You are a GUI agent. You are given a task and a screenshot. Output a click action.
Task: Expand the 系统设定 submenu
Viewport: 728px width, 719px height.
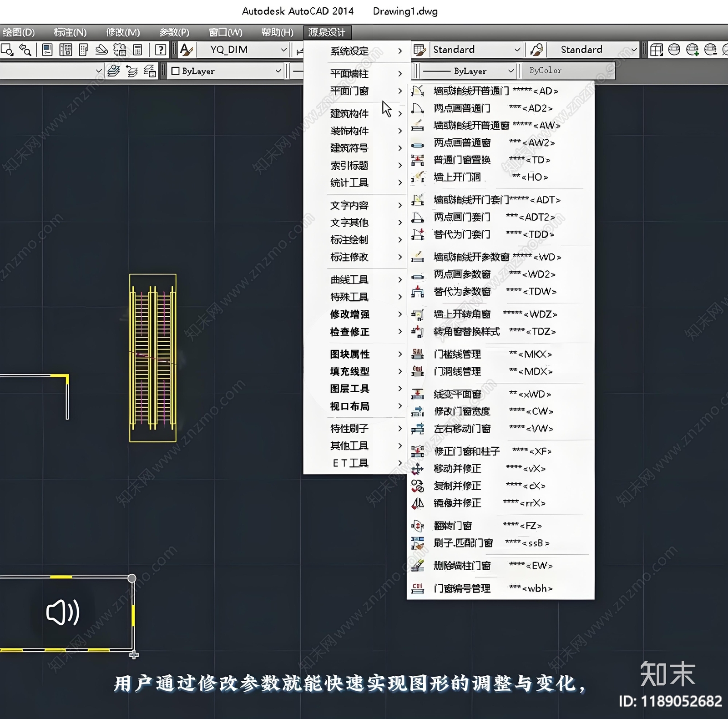point(355,51)
